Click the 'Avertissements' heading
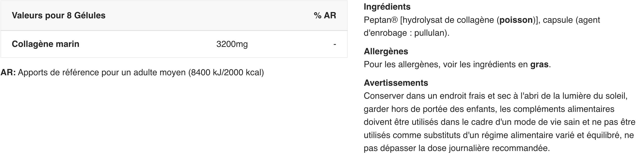This screenshot has width=644, height=159. [396, 83]
